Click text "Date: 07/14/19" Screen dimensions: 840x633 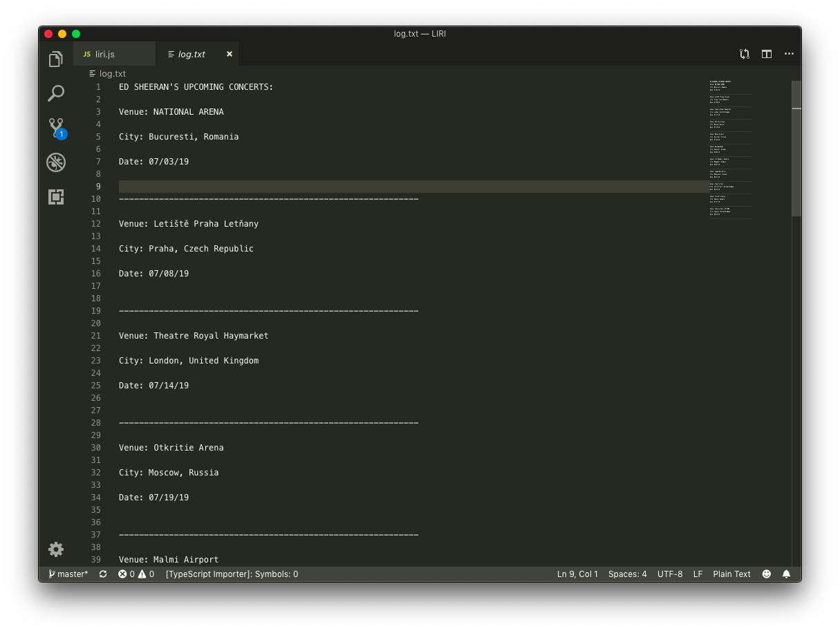[153, 386]
